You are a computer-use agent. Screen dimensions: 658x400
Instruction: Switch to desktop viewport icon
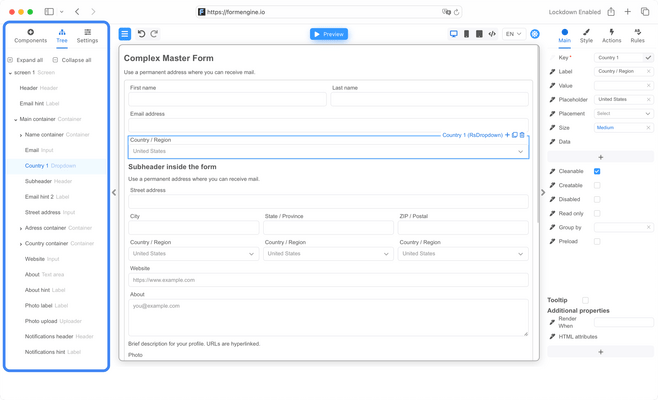[x=453, y=34]
